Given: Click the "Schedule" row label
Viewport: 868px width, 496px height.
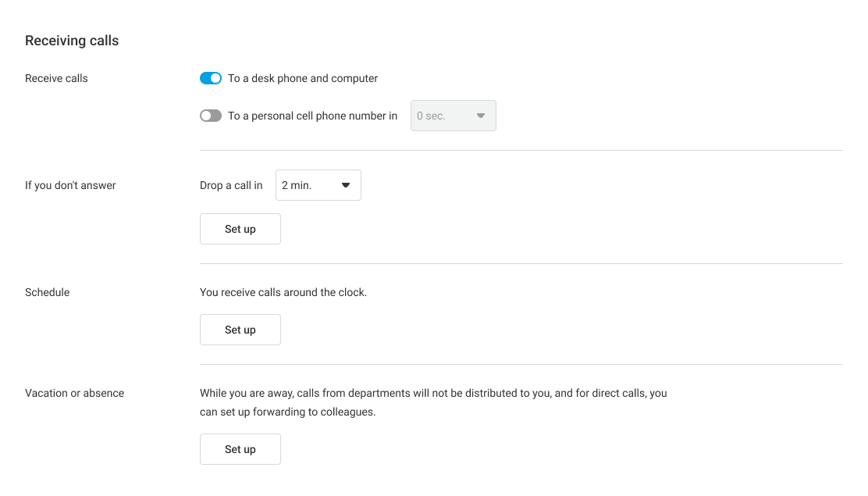Looking at the screenshot, I should 47,292.
